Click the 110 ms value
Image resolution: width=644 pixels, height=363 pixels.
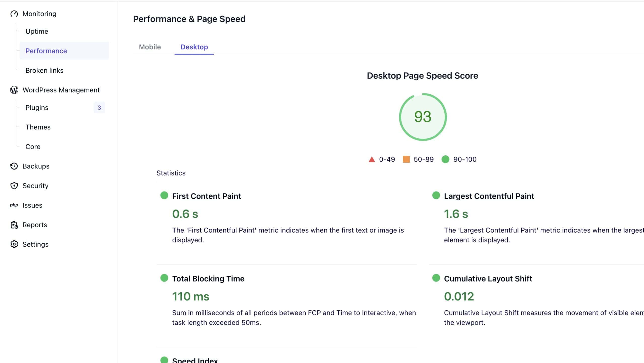point(191,296)
